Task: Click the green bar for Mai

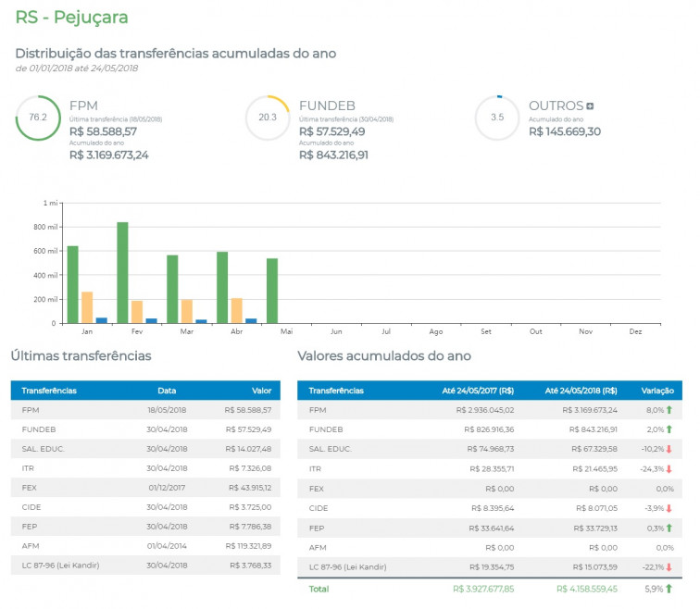Action: [272, 291]
